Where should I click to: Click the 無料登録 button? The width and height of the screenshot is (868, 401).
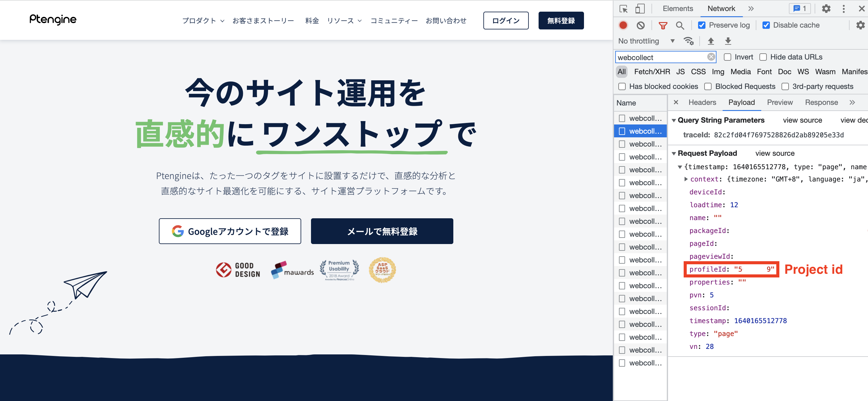coord(561,21)
